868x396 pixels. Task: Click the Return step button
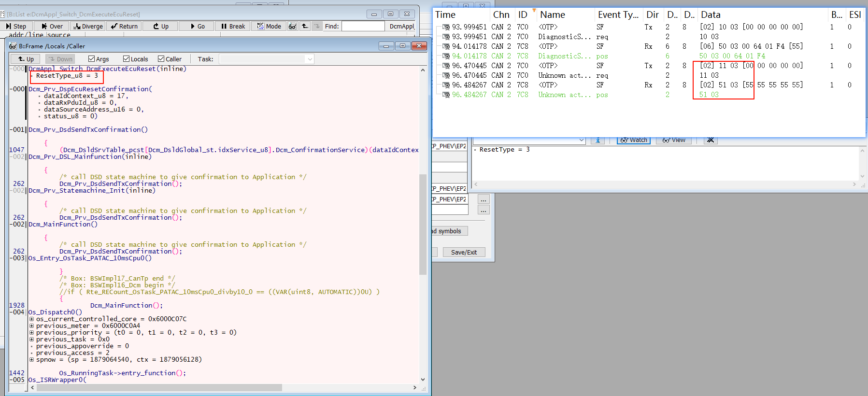tap(124, 26)
